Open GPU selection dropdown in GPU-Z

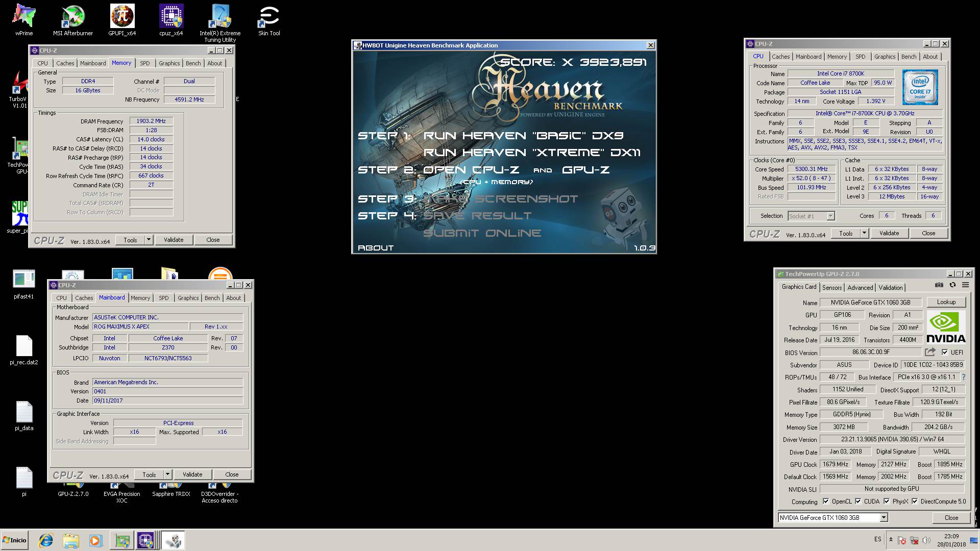(x=884, y=517)
